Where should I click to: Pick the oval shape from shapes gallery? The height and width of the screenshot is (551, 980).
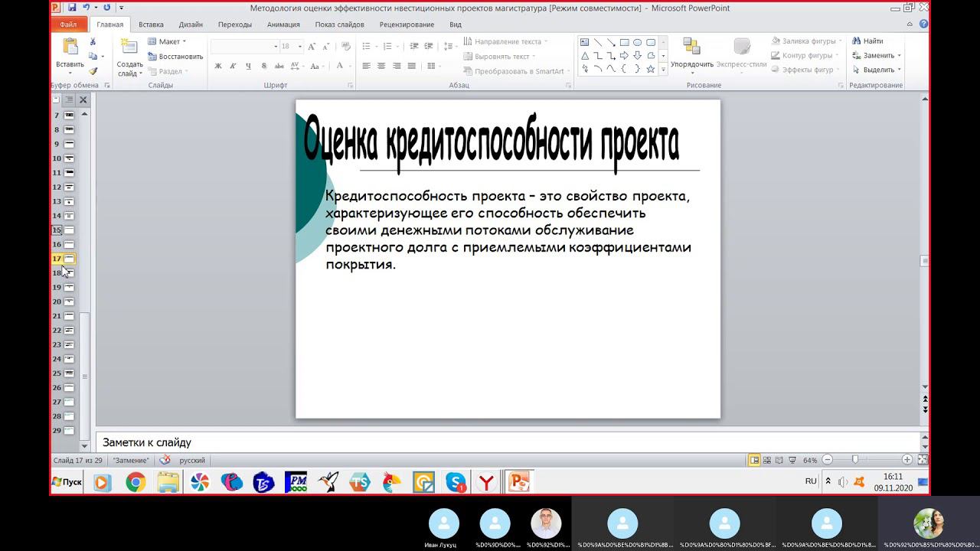point(637,43)
